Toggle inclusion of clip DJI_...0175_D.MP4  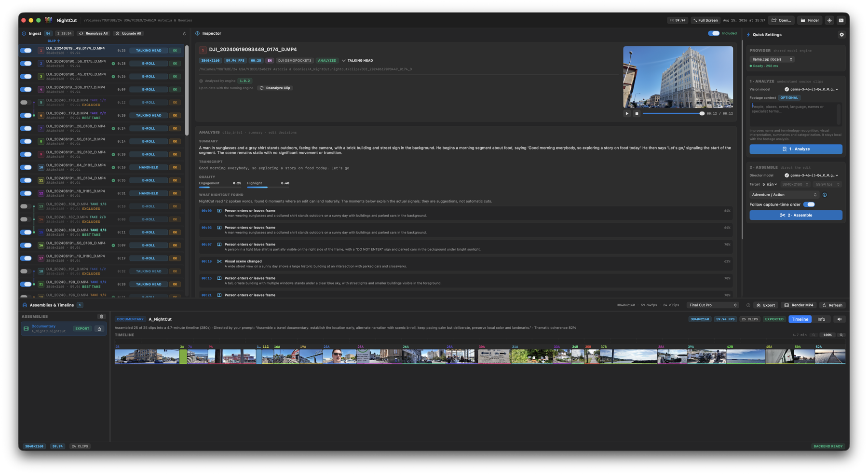point(26,64)
